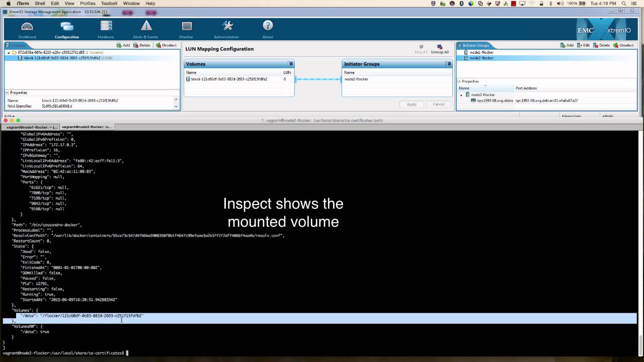Switch to vagrant@node1-flocker terminal tab

(x=31, y=127)
